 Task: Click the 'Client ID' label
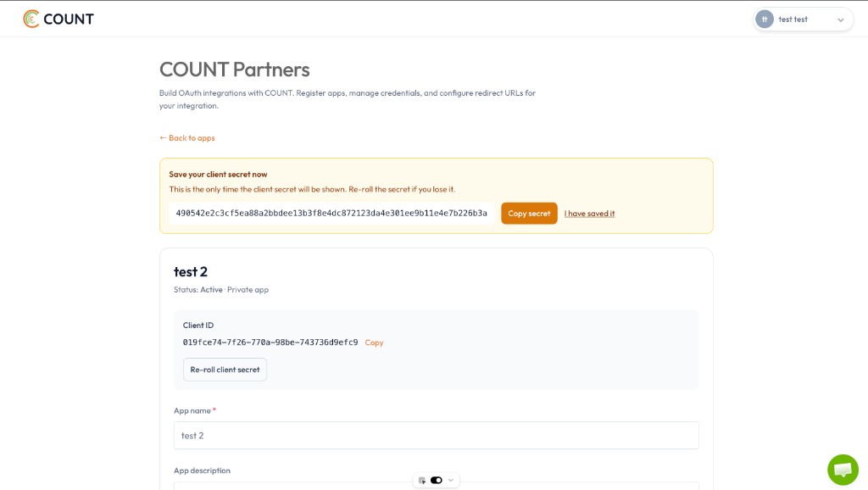[x=198, y=325]
